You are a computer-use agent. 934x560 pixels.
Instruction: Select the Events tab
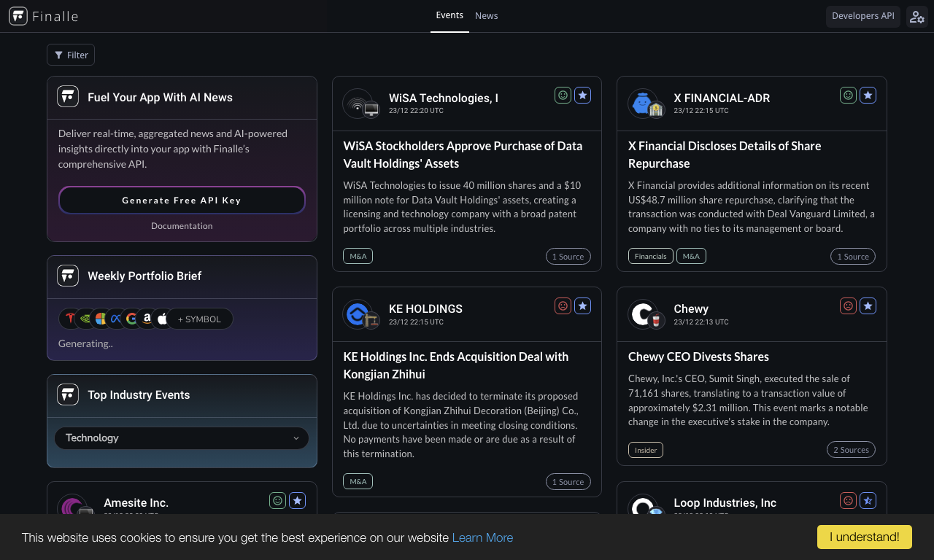[x=449, y=15]
